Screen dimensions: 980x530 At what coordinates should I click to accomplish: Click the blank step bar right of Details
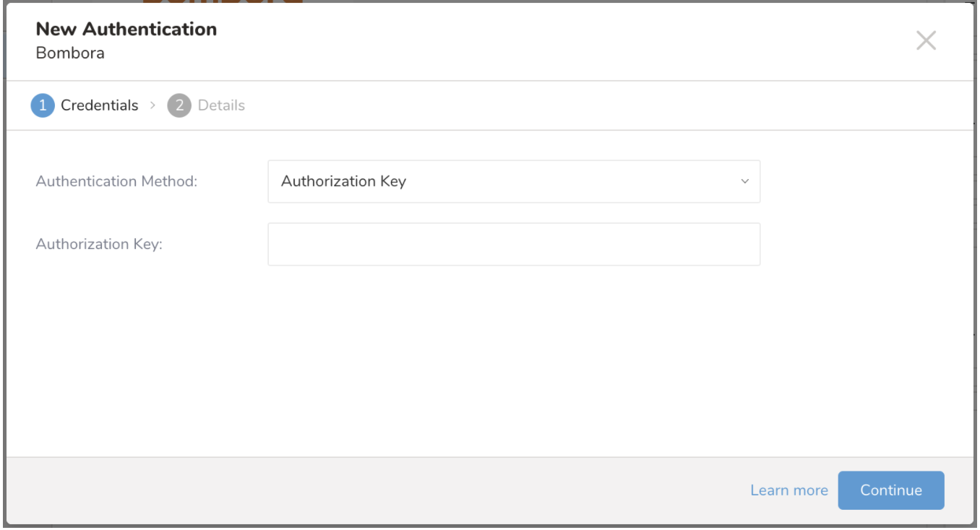578,105
